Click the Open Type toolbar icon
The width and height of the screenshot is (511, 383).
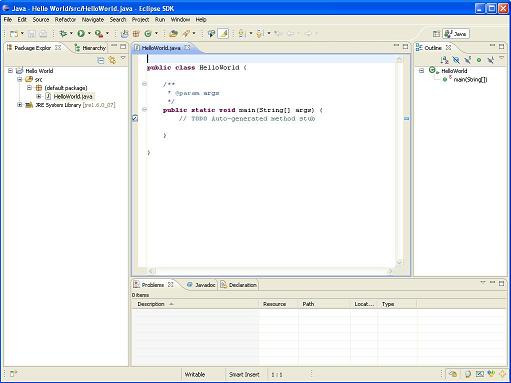point(173,33)
